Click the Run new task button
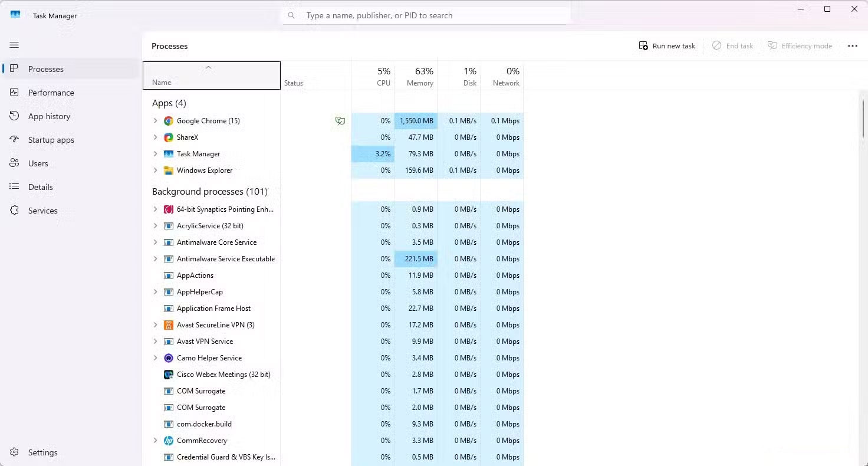Screen dimensions: 868x466 tap(667, 45)
